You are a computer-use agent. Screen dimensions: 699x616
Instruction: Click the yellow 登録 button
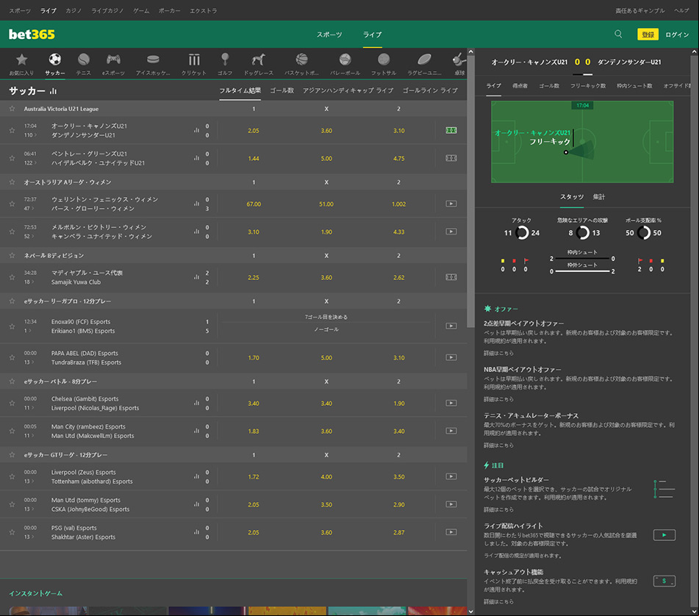[648, 35]
